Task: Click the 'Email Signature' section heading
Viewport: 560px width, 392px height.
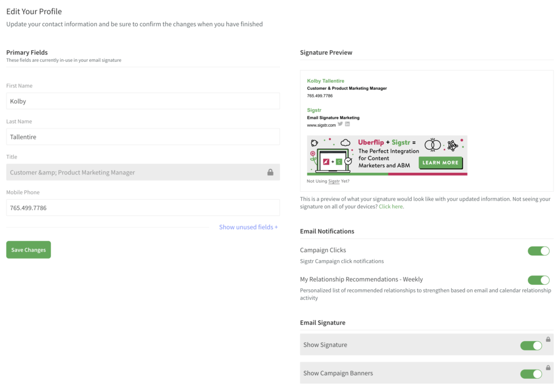Action: [323, 323]
